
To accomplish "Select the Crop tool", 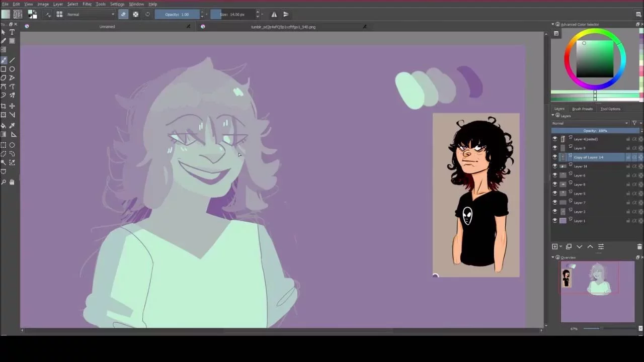I will (x=4, y=106).
